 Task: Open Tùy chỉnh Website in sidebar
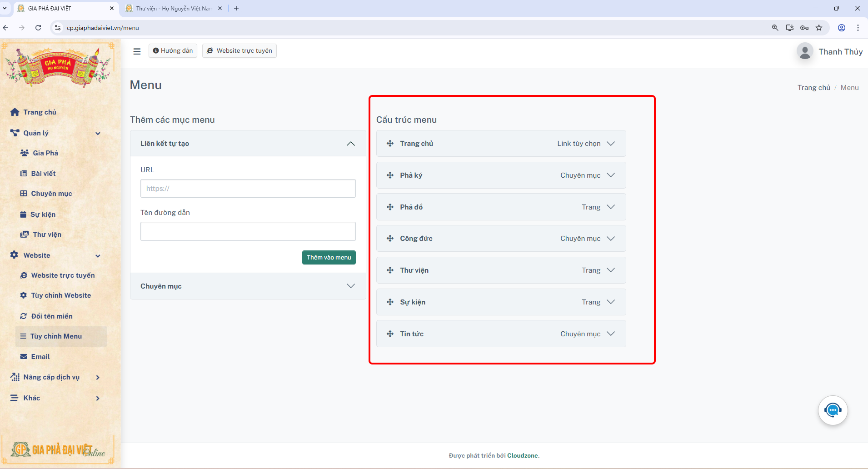[61, 295]
